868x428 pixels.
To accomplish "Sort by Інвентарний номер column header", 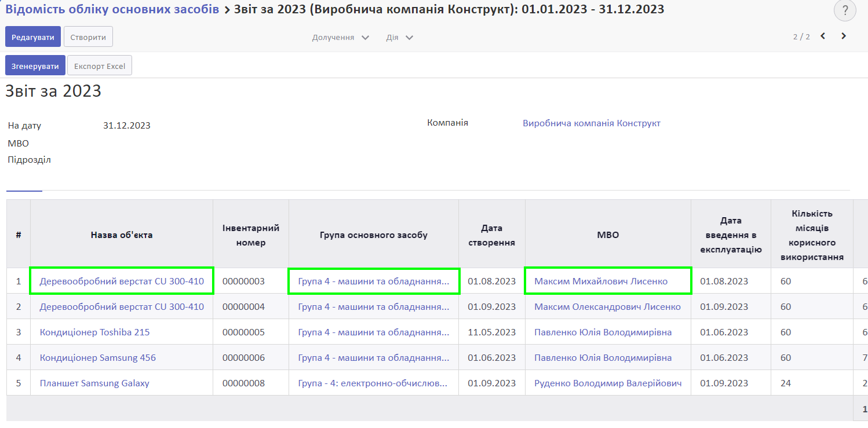I will pyautogui.click(x=251, y=235).
